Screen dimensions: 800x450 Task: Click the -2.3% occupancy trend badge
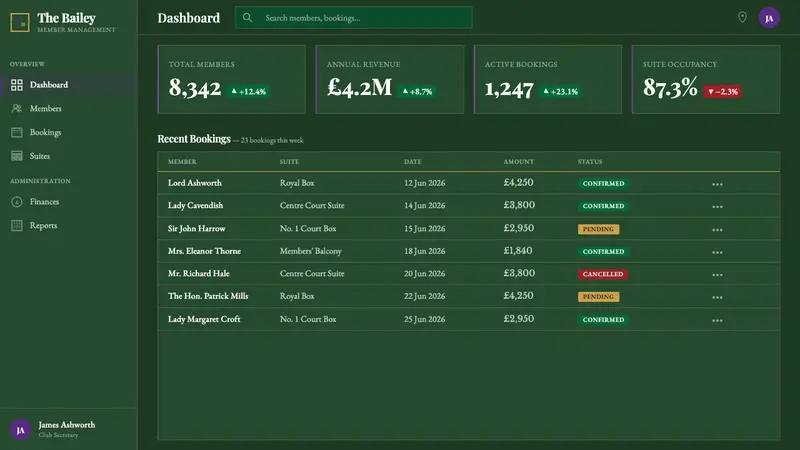pos(722,91)
